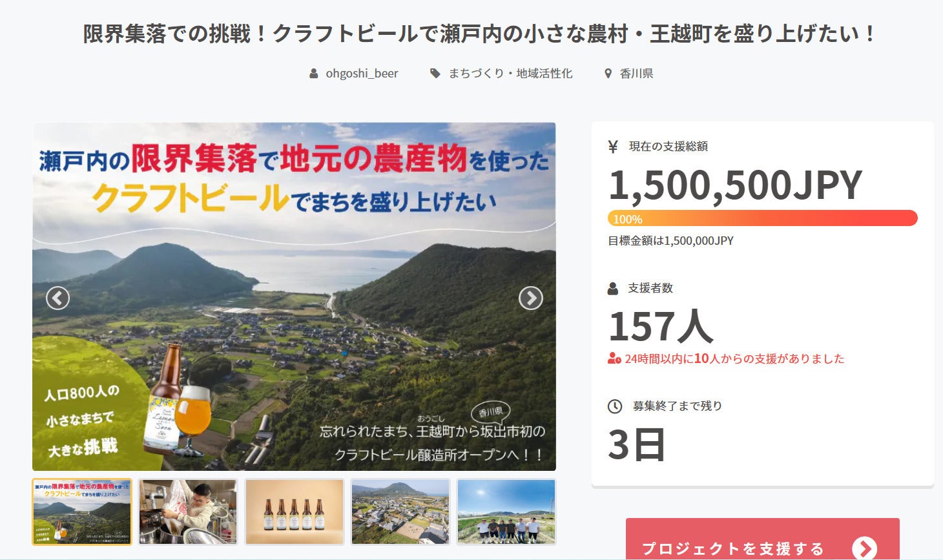Viewport: 943px width, 560px height.
Task: Click the map pin icon beside 香川県
Action: (608, 74)
